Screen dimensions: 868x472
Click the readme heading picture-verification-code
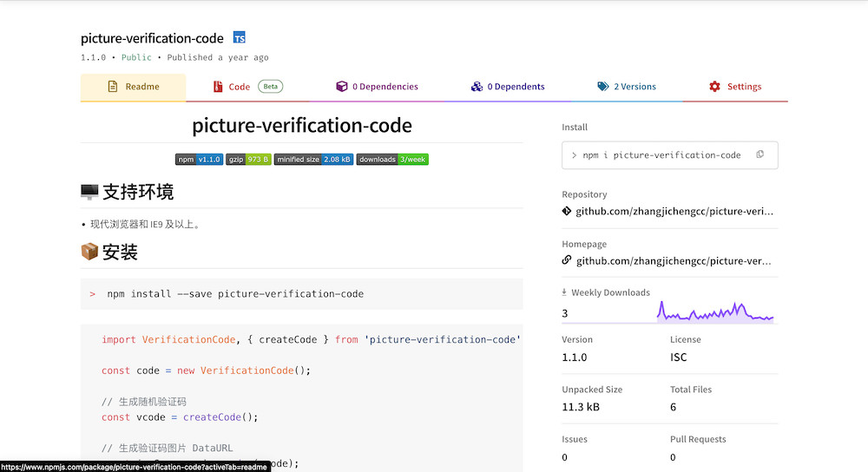302,126
